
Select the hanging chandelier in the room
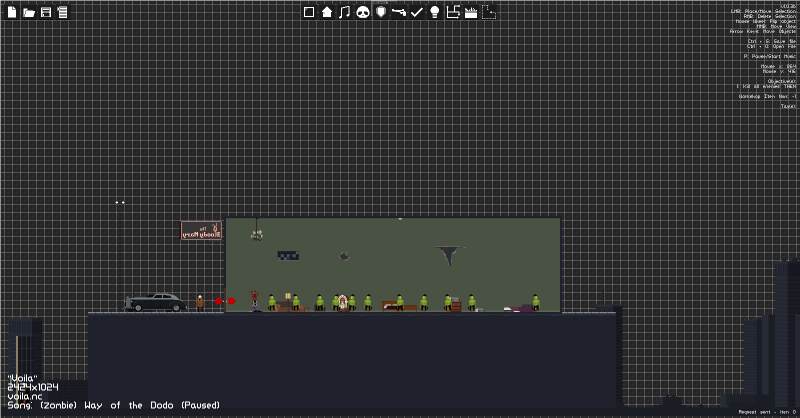coord(257,230)
